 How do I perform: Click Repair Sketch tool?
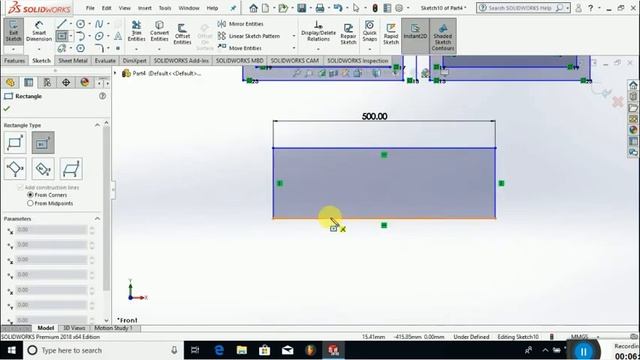pyautogui.click(x=348, y=33)
